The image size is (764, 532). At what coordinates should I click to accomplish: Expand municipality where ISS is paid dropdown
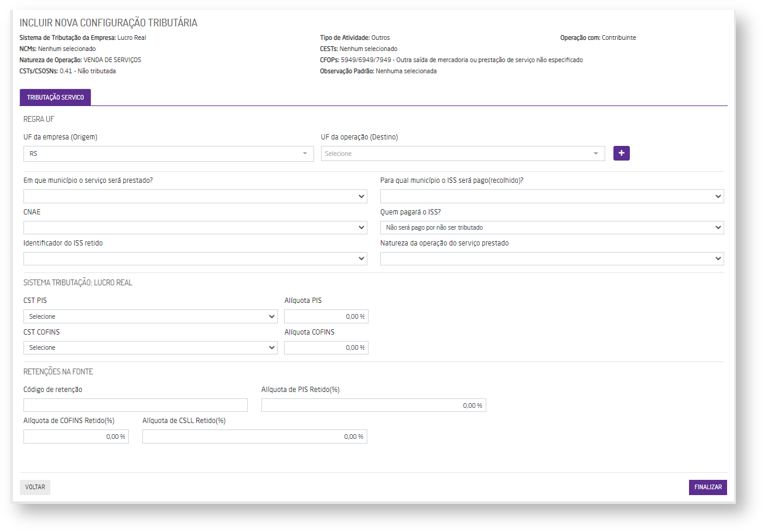552,196
